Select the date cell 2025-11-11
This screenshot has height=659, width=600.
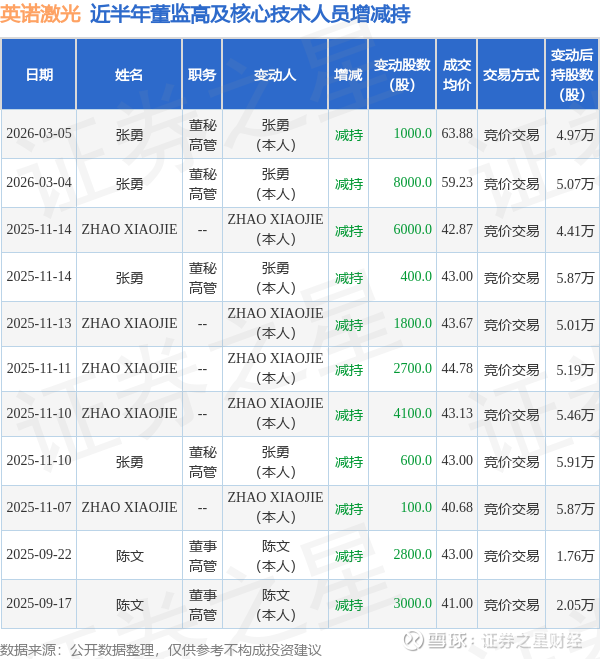tap(39, 368)
